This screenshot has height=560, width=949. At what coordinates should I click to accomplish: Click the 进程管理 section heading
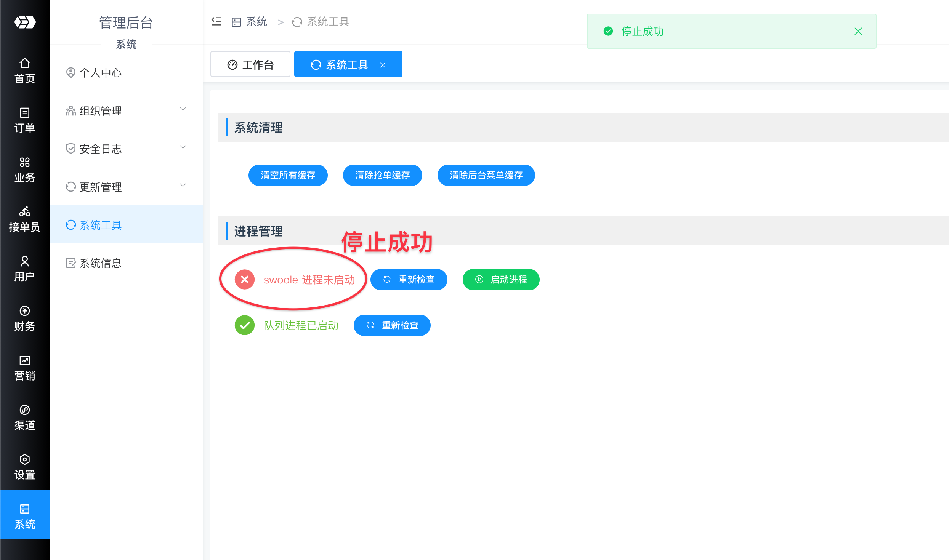pos(258,231)
